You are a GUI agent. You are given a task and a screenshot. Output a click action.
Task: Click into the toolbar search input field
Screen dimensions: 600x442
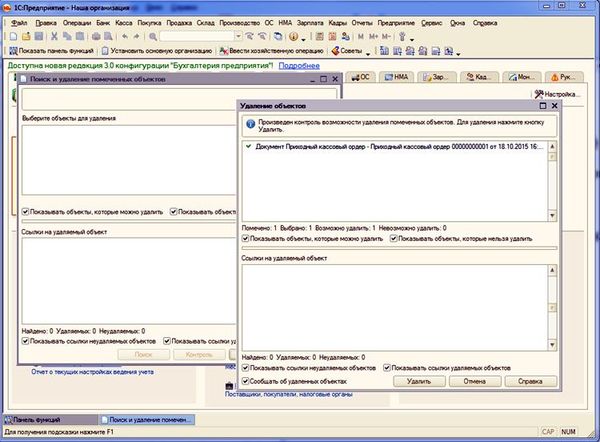pyautogui.click(x=197, y=36)
